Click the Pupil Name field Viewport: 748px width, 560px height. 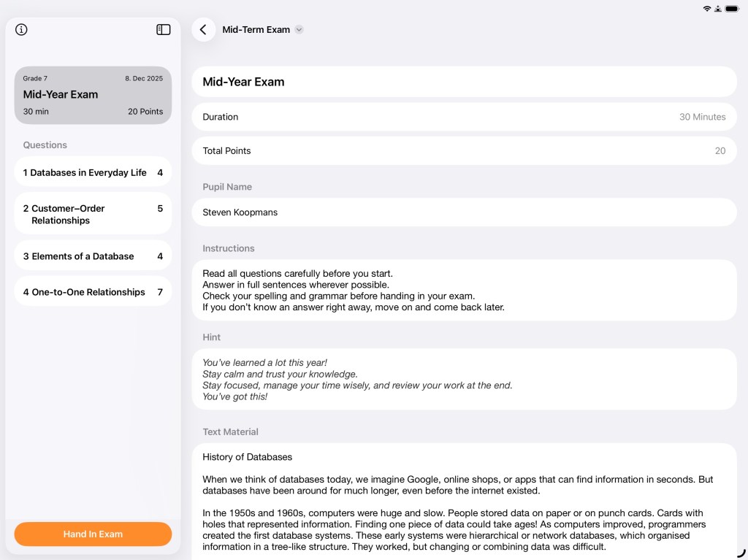[x=464, y=212]
